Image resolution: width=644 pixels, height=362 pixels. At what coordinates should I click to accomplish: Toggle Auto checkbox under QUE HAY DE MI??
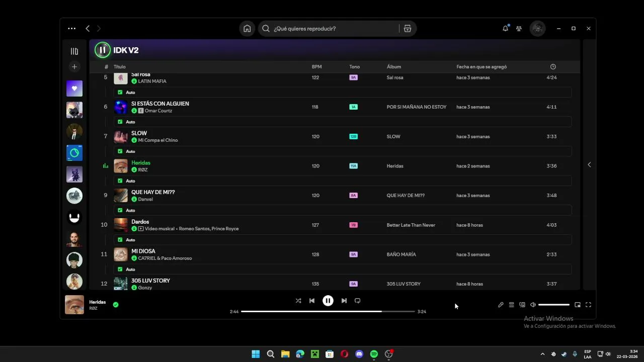120,210
